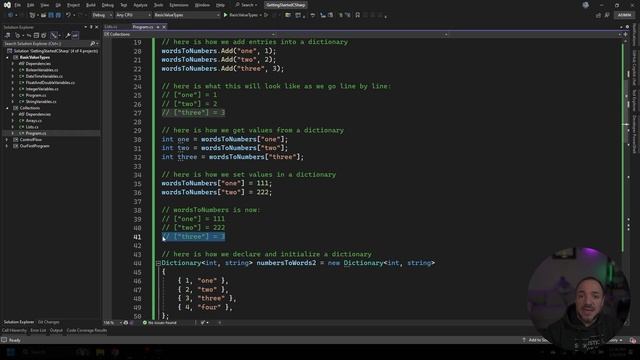Collapse the Collections project node
Image resolution: width=640 pixels, height=360 pixels.
point(7,108)
